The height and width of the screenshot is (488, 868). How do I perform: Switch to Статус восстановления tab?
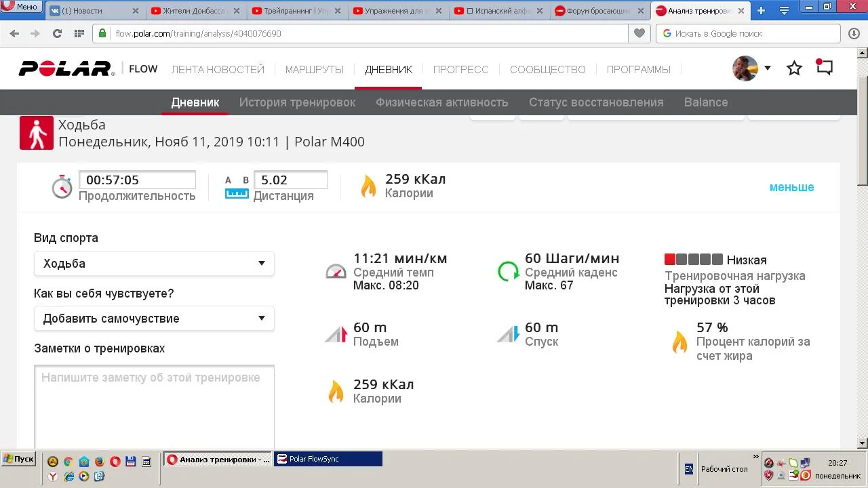(595, 102)
